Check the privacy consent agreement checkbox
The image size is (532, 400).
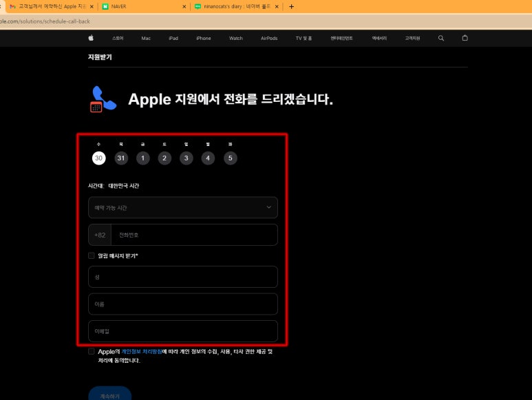[x=92, y=352]
